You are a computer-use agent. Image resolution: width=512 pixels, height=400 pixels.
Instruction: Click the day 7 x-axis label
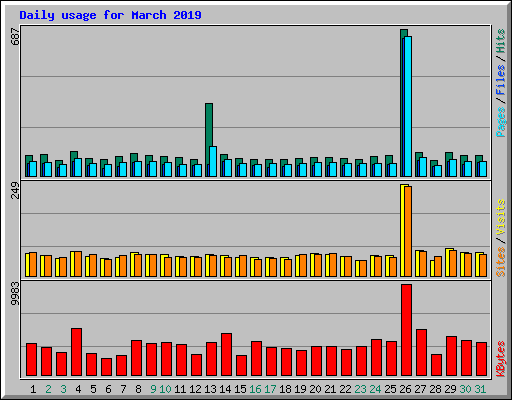tap(123, 389)
